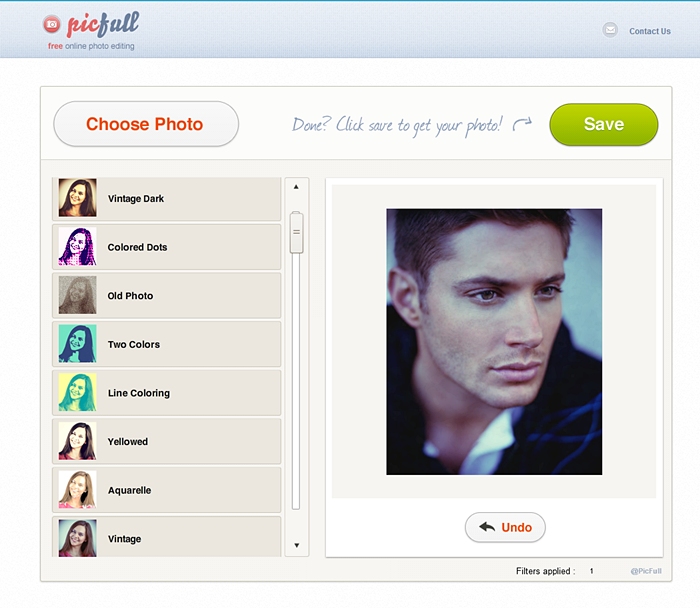
Task: Click the scroll down arrow of filter list
Action: 296,545
